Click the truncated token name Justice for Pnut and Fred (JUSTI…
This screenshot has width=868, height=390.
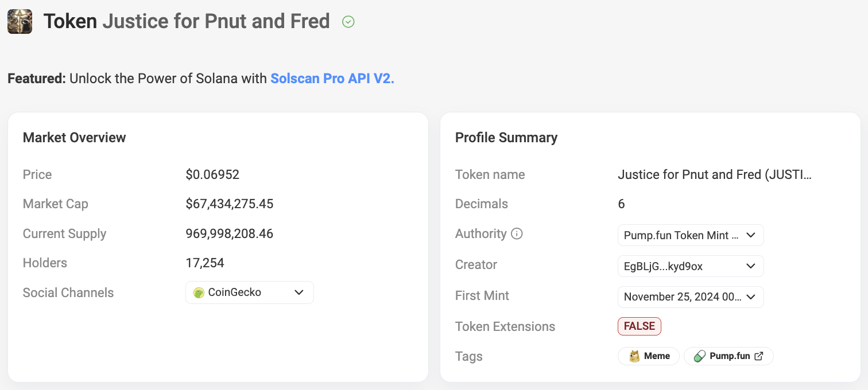[715, 174]
